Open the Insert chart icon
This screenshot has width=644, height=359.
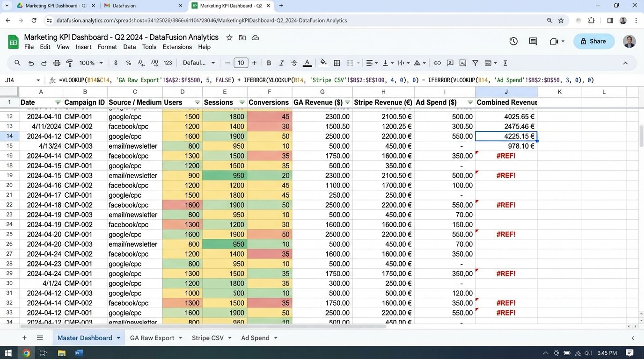pyautogui.click(x=462, y=63)
